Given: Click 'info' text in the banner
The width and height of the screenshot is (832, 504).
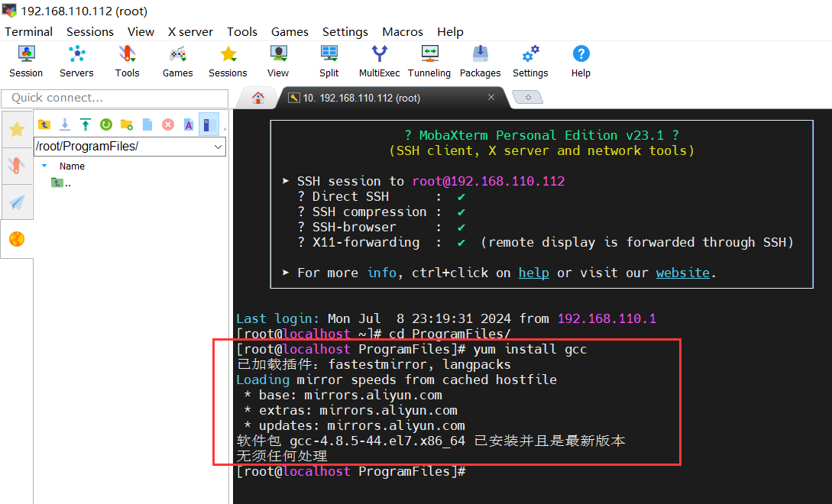Looking at the screenshot, I should pos(381,273).
